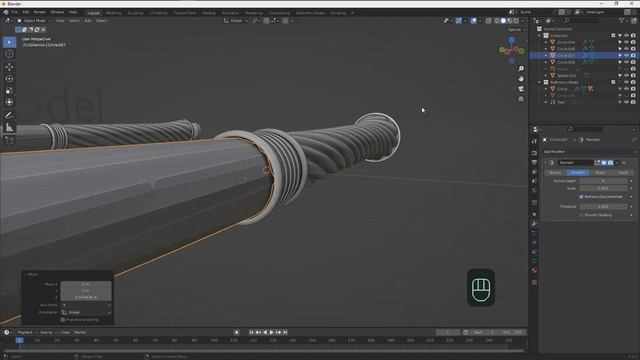The width and height of the screenshot is (640, 360).
Task: Expand Sphere.001 in the outliner
Action: pos(546,76)
